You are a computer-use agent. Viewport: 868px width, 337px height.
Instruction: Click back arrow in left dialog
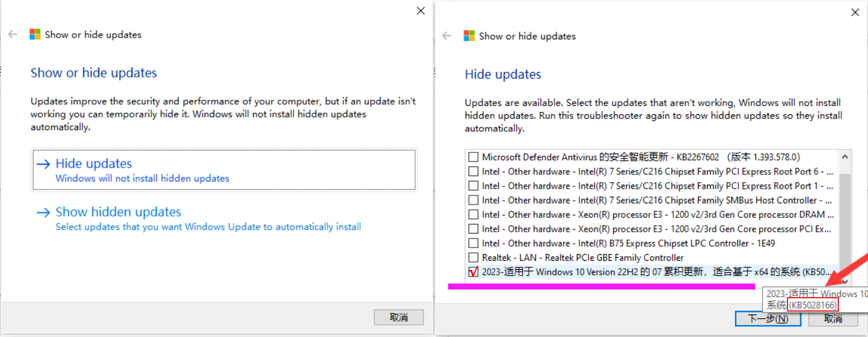pos(13,34)
